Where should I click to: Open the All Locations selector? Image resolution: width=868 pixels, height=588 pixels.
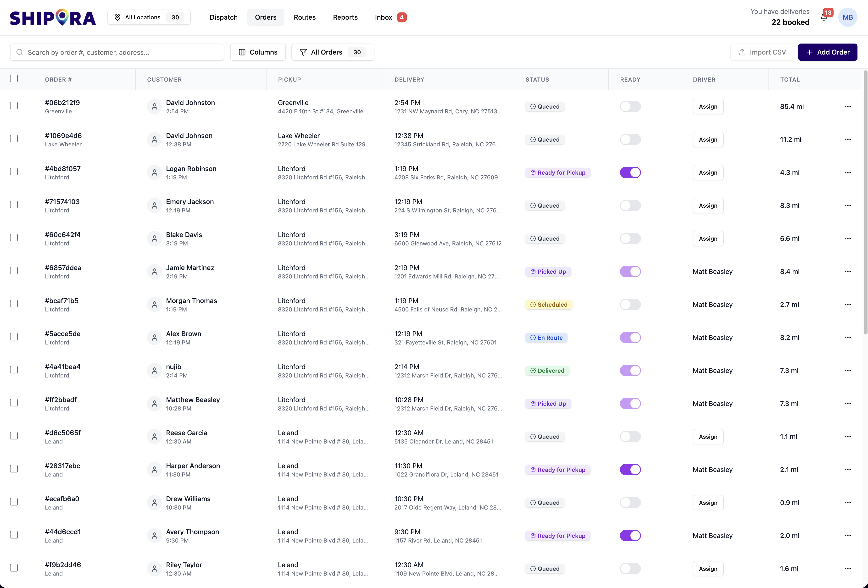149,17
